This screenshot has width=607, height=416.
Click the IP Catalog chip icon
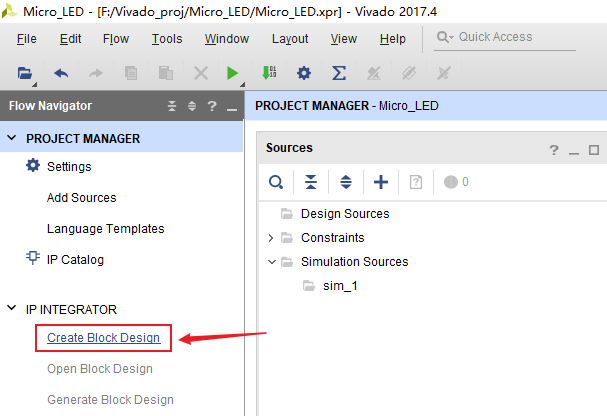point(33,257)
